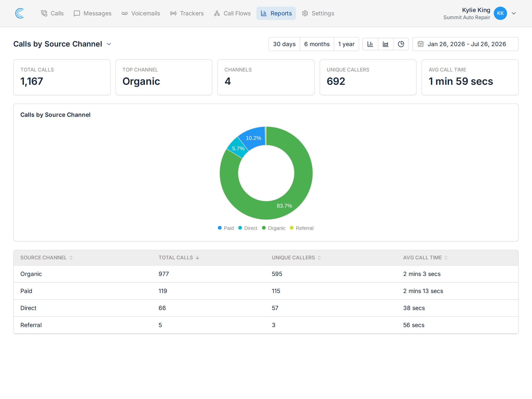Sort by Avg Call Time header
Image resolution: width=532 pixels, height=399 pixels.
tap(425, 257)
